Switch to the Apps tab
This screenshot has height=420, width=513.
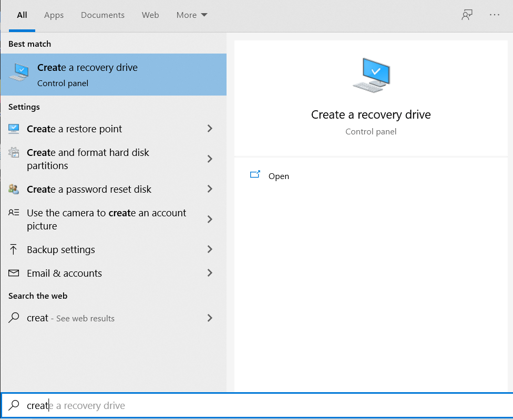click(54, 15)
